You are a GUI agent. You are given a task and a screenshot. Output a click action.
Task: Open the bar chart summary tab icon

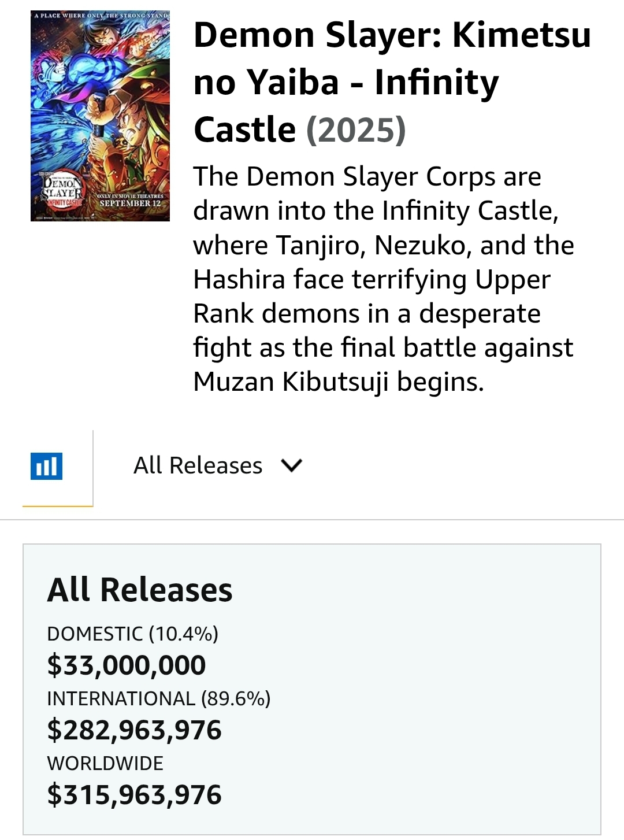[x=46, y=466]
